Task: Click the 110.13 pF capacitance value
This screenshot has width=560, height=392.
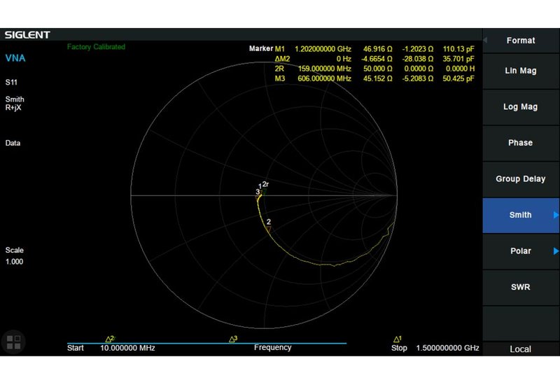Action: (458, 49)
